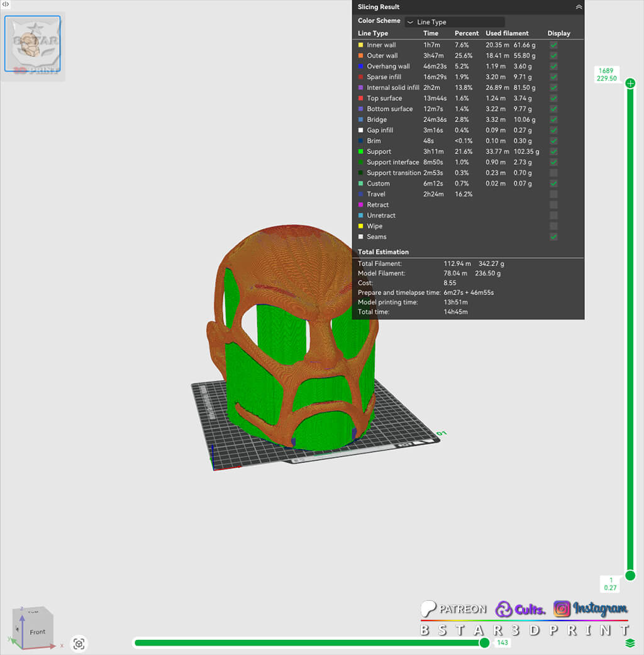Click the Seams line type label
The width and height of the screenshot is (644, 655).
(x=376, y=237)
